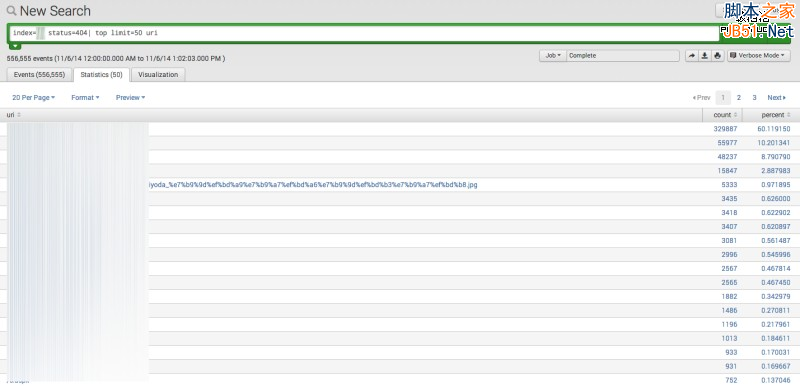Go to the Next results page
Screen dimensions: 800x386
777,97
